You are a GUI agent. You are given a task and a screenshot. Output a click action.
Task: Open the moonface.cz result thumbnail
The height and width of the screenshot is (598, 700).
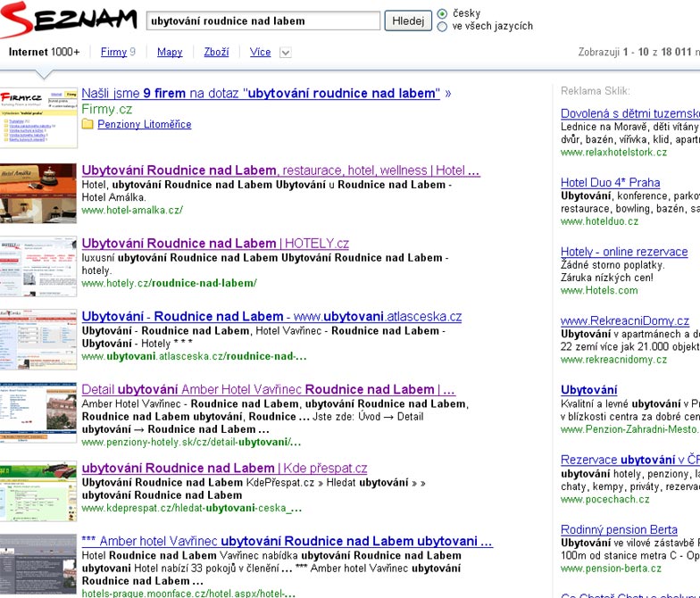[x=38, y=565]
